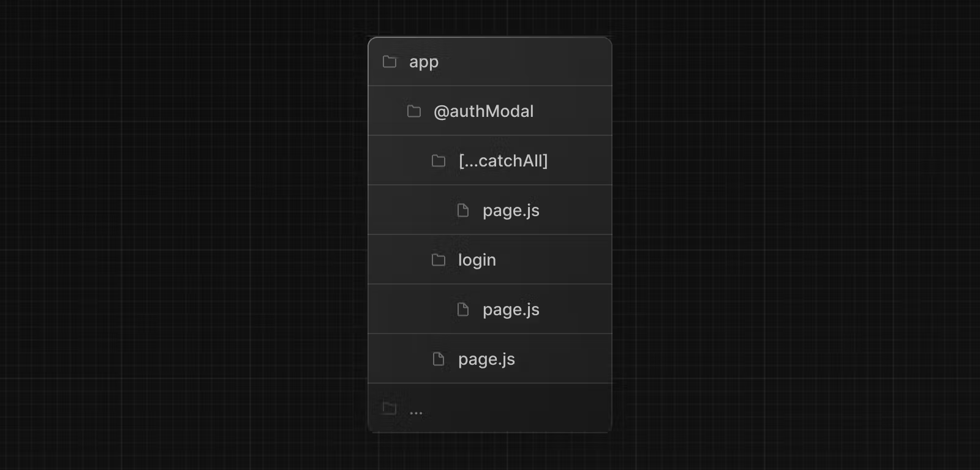Collapse the app root folder label
Screen dimensions: 980x470
pos(424,62)
